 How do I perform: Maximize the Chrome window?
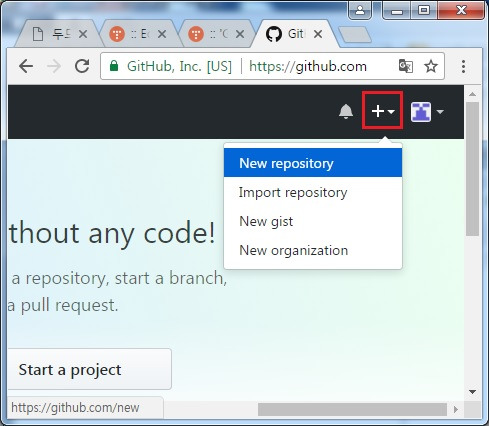click(x=424, y=10)
